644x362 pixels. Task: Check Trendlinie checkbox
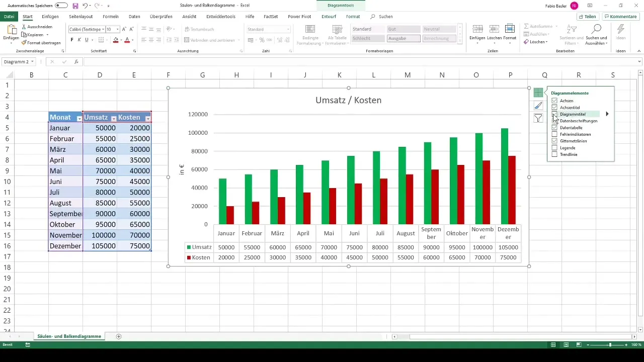[554, 154]
